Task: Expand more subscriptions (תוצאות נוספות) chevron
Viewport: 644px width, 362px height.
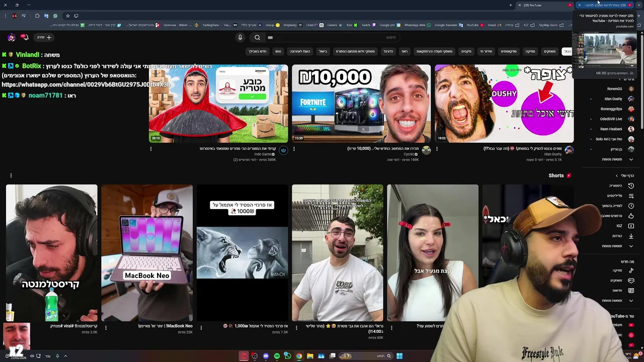Action: (x=631, y=159)
